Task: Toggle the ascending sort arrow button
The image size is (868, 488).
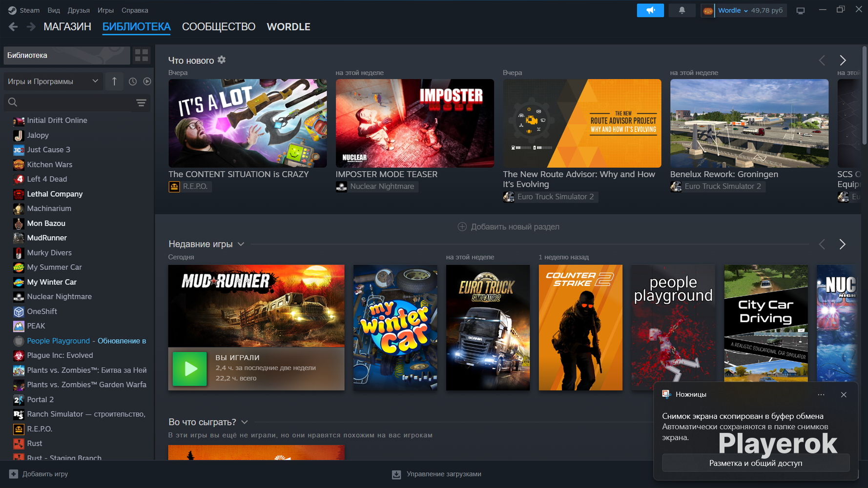Action: [x=114, y=81]
